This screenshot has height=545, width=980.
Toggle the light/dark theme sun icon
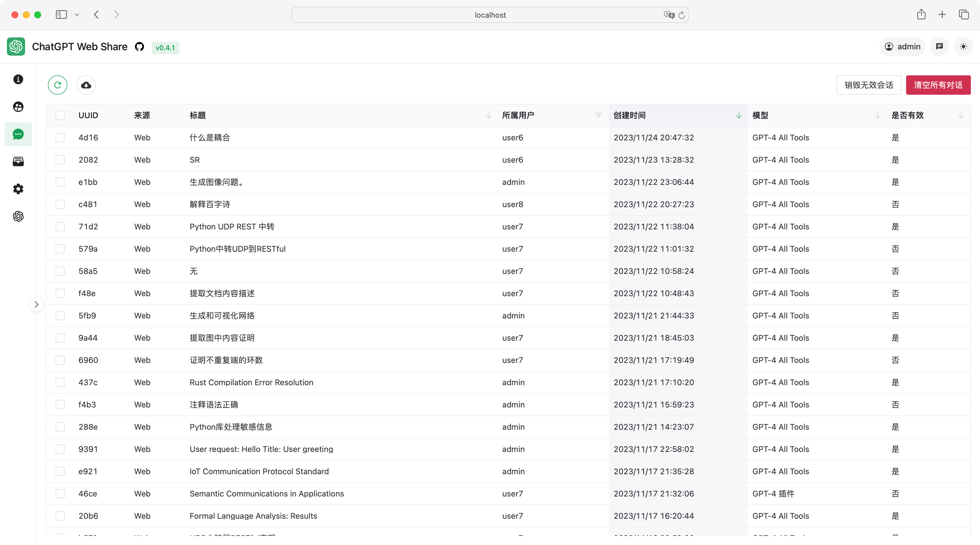click(963, 47)
